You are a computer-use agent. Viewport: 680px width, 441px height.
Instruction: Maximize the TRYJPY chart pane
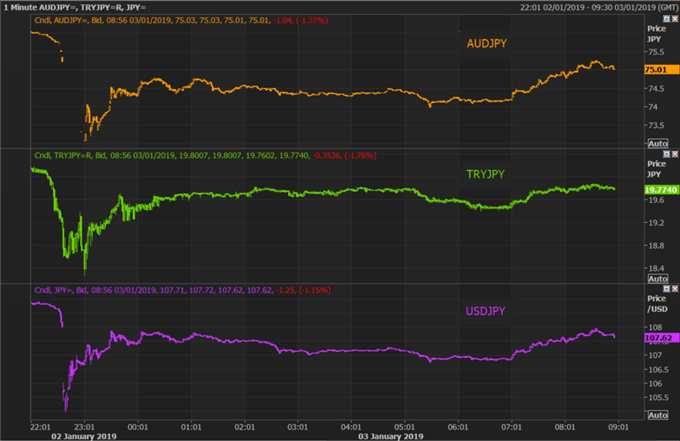pyautogui.click(x=667, y=154)
